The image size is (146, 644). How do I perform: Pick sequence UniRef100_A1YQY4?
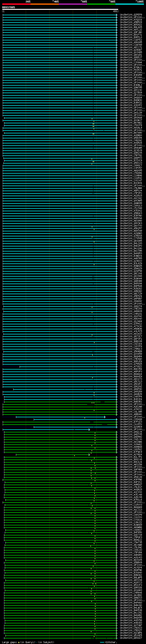pyautogui.click(x=131, y=567)
